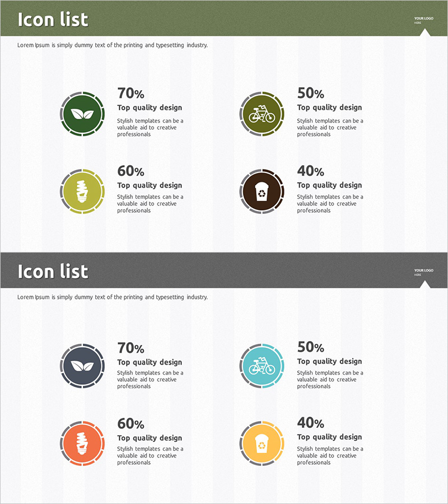Click the turquoise bicycle icon
Screen dimensions: 448x504
(262, 366)
